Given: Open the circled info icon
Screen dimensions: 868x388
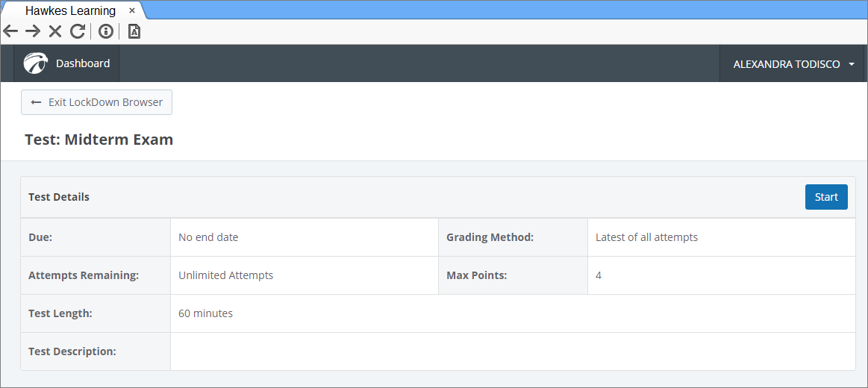Looking at the screenshot, I should [106, 31].
